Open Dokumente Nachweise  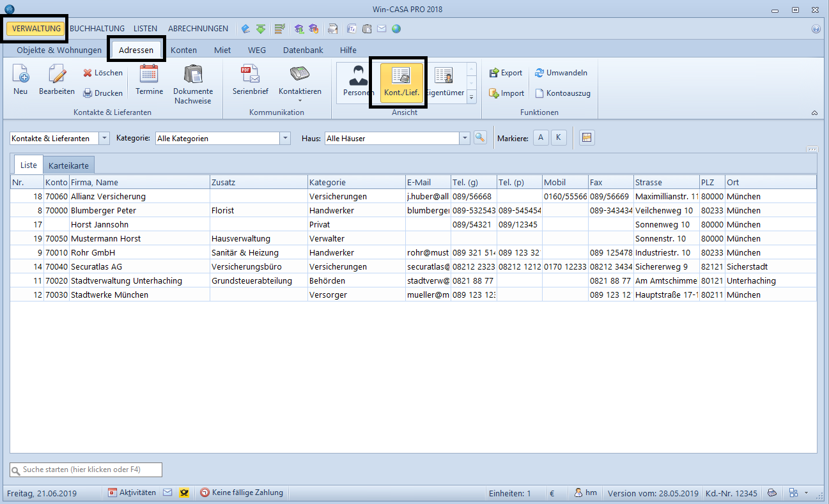193,84
